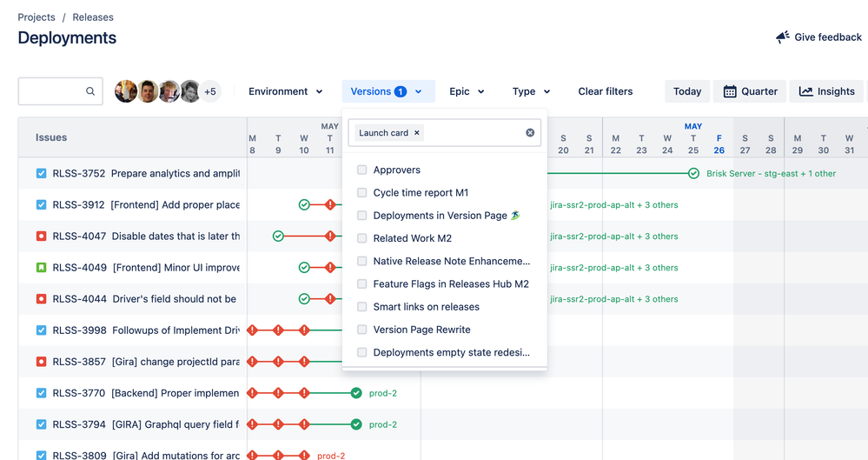Check Deployments in Version Page option

click(x=362, y=215)
